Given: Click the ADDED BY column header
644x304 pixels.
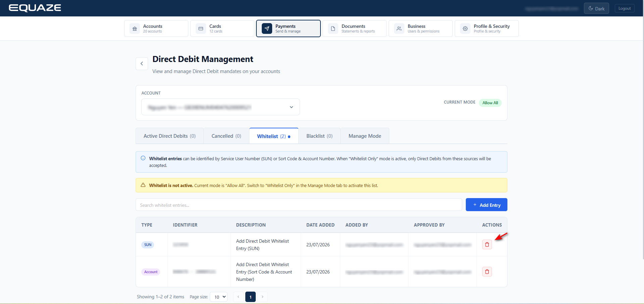Looking at the screenshot, I should [x=356, y=225].
